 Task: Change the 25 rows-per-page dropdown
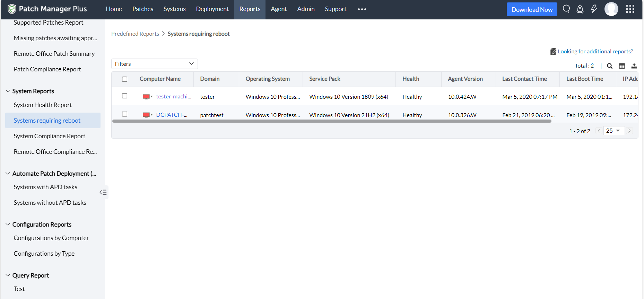coord(613,131)
